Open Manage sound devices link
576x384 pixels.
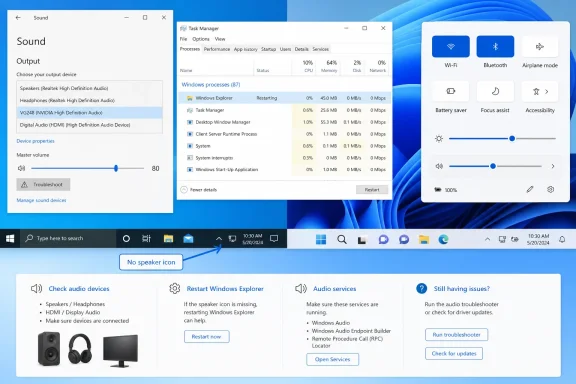[41, 200]
